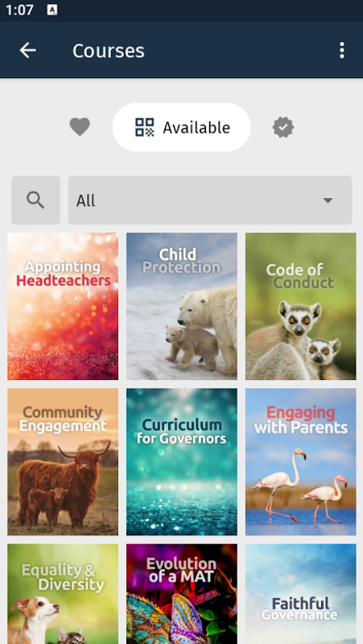Open search with magnifier icon
This screenshot has width=363, height=644.
[x=35, y=200]
